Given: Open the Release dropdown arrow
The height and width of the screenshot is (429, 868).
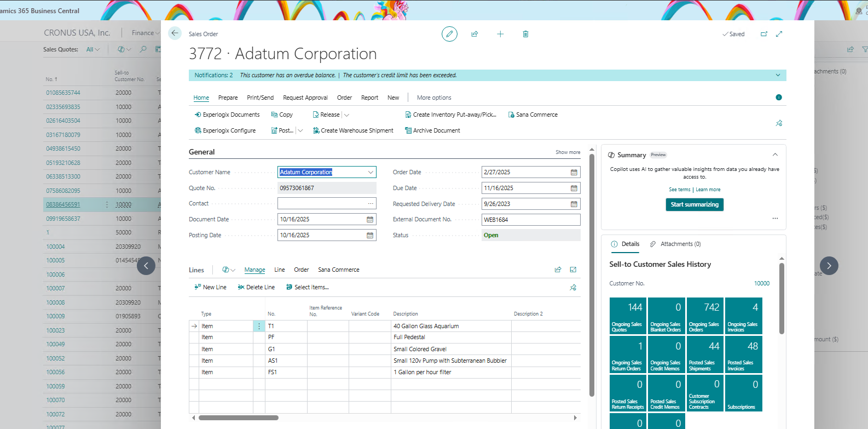Looking at the screenshot, I should [x=346, y=115].
